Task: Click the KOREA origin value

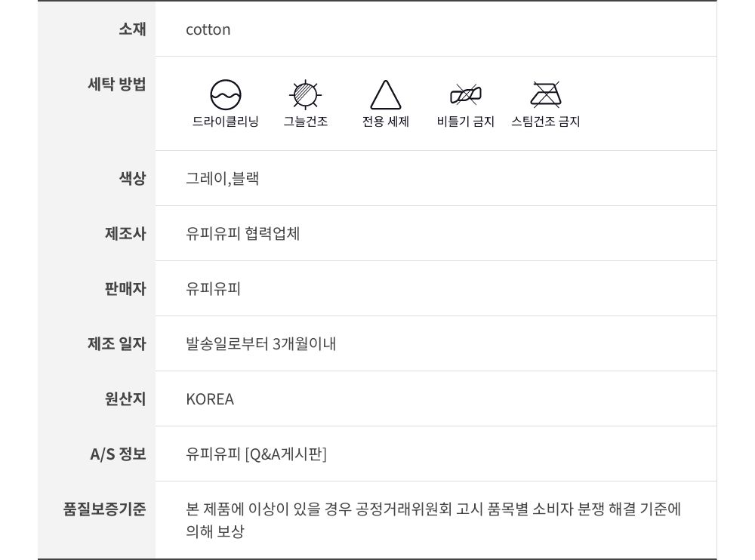Action: click(210, 399)
